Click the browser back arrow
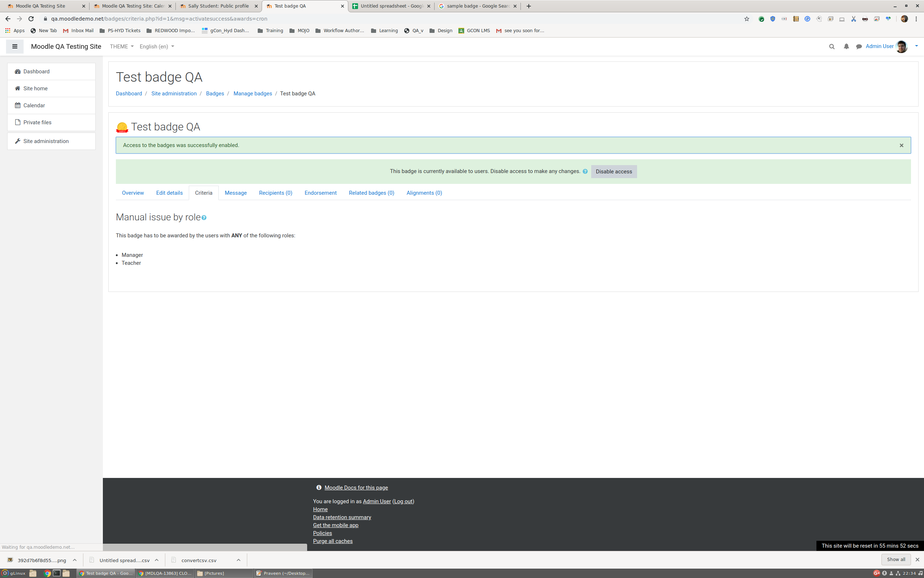Screen dimensions: 924x578 (8, 19)
